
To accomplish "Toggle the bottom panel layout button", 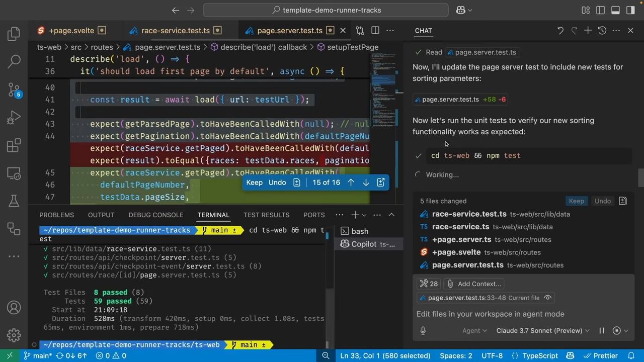I will click(x=615, y=10).
